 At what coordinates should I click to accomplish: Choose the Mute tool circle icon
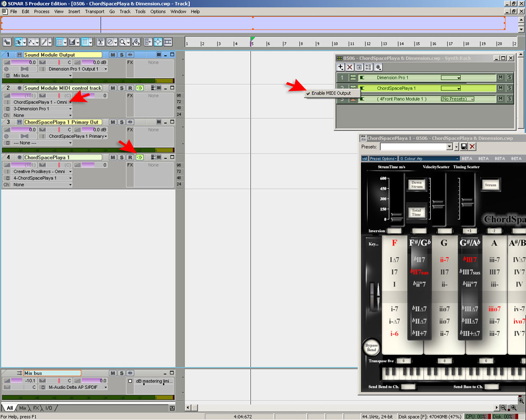coord(110,42)
